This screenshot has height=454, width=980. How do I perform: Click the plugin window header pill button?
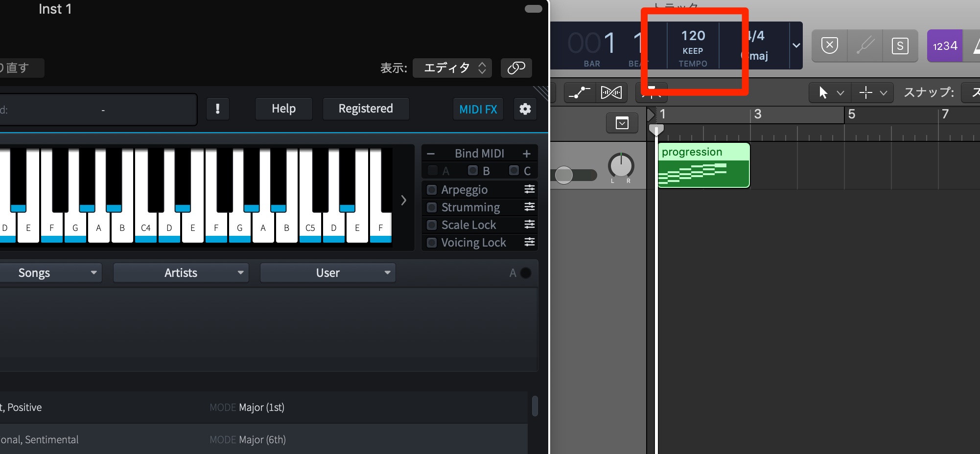533,9
